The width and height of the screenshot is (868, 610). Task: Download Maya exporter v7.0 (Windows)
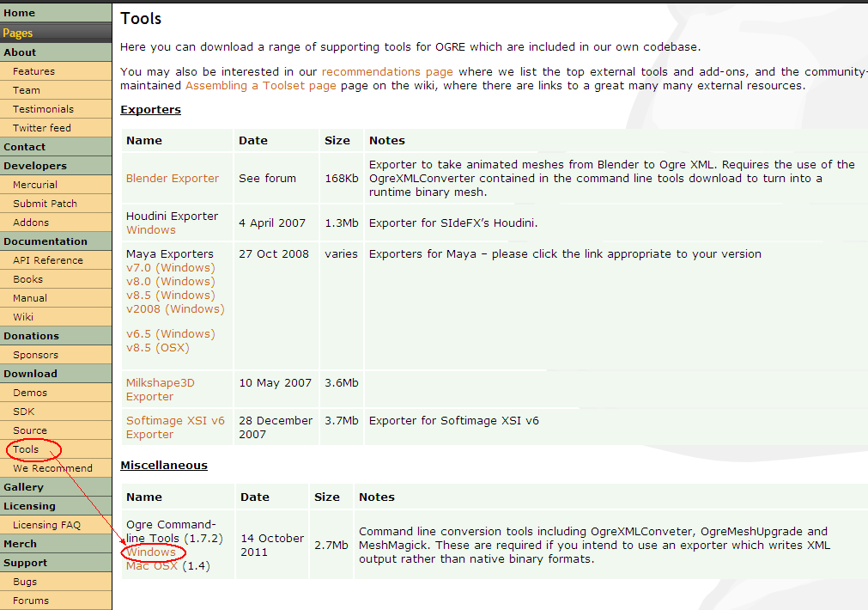(171, 267)
